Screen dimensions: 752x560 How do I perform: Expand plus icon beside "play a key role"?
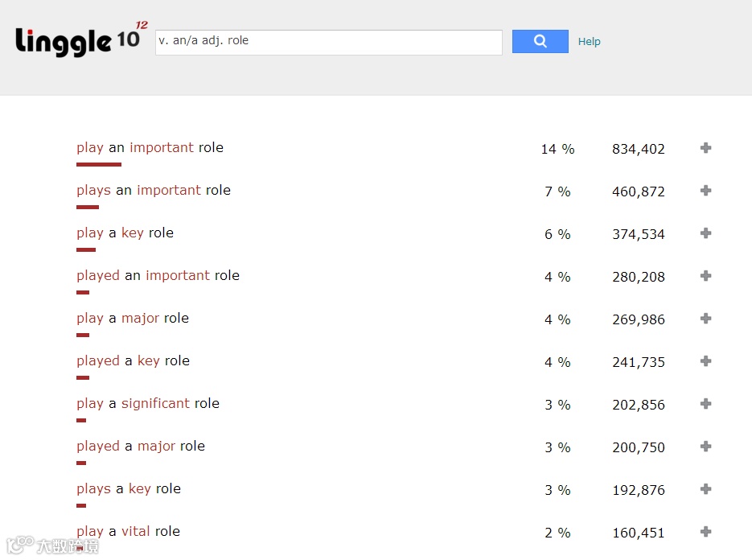tap(705, 233)
